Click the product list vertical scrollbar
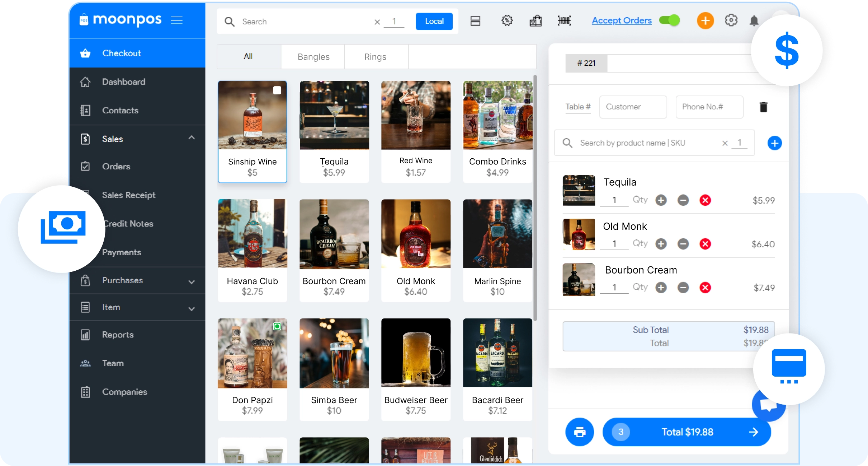This screenshot has height=466, width=868. (535, 197)
